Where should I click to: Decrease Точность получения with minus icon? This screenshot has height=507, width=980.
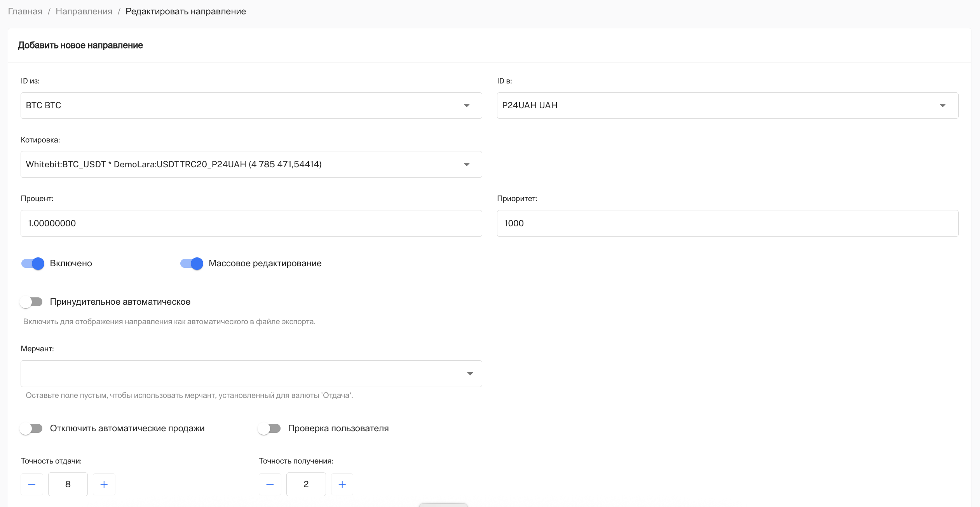click(x=270, y=484)
